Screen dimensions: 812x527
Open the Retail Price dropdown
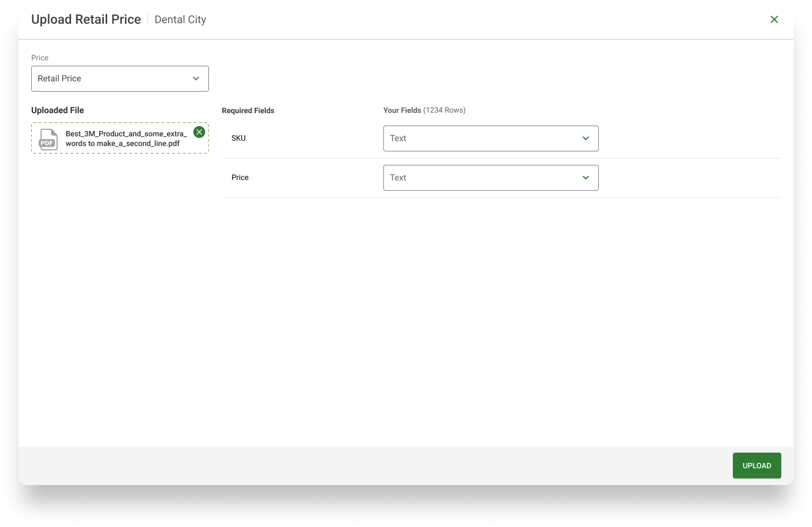pos(120,79)
